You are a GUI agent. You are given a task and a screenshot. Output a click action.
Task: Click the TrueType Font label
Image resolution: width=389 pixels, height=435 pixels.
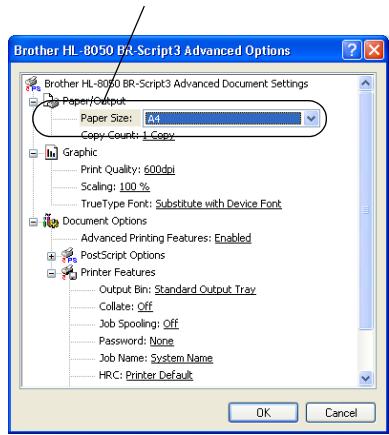pos(117,204)
